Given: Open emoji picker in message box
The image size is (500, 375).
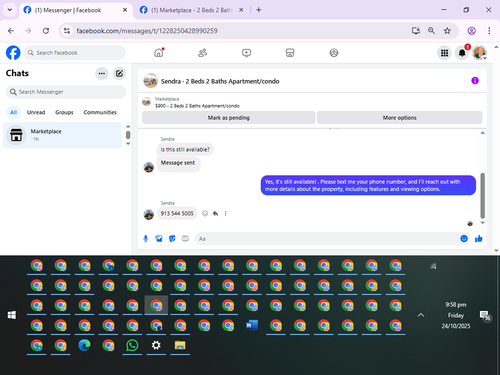Looking at the screenshot, I should click(x=464, y=238).
